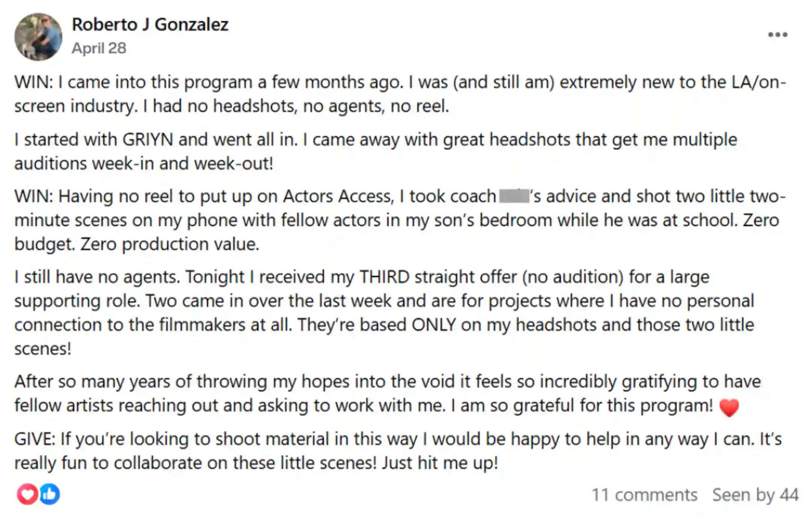
Task: Click the April 28 post timestamp
Action: pos(99,48)
